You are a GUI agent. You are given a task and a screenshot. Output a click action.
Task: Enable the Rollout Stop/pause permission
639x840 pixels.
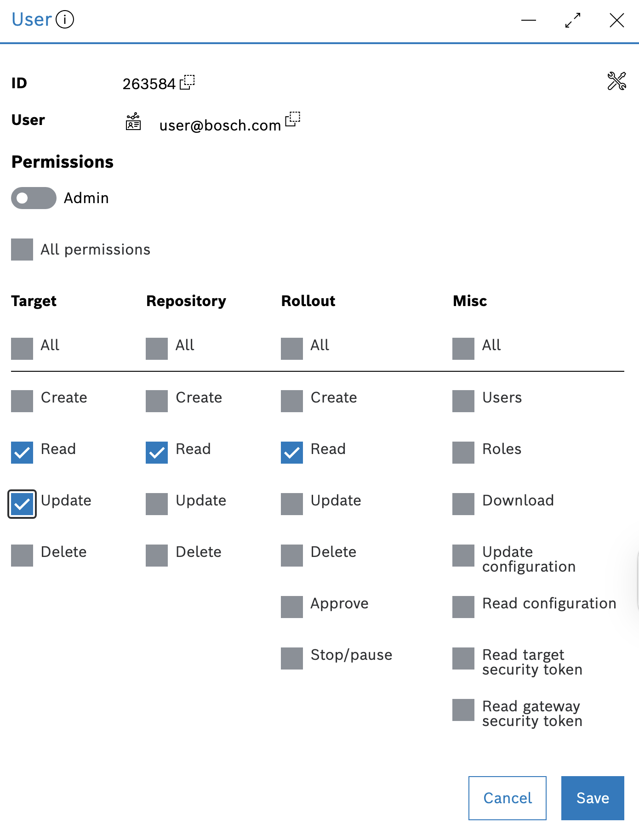pyautogui.click(x=292, y=658)
